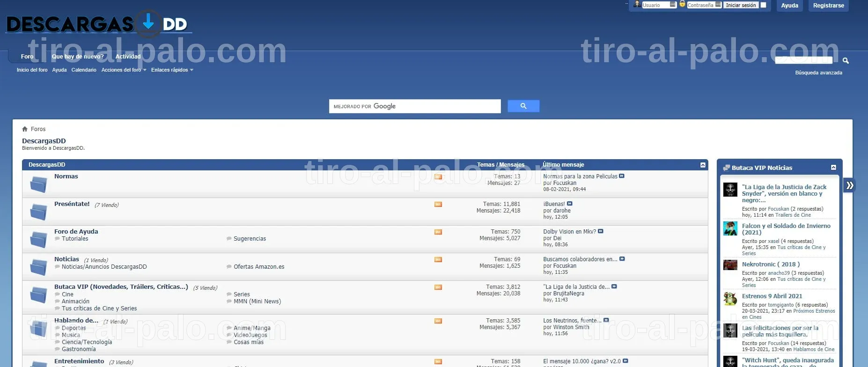868x367 pixels.
Task: Click the RSS feed icon for Foro de Ayuda
Action: point(438,232)
